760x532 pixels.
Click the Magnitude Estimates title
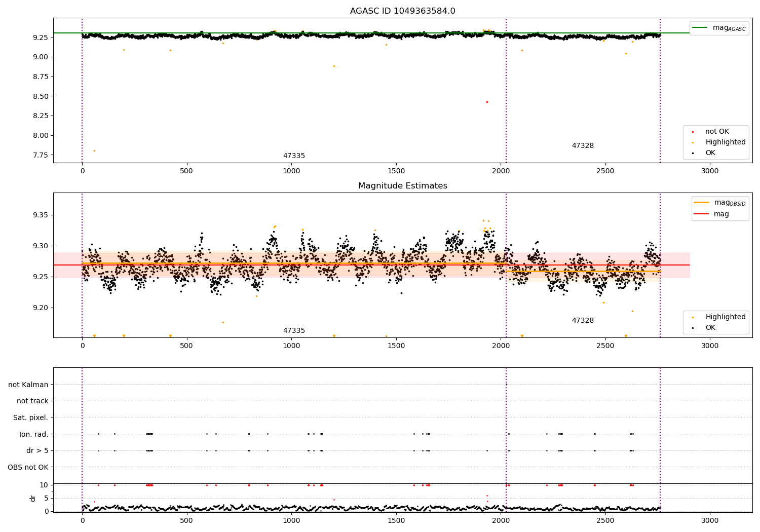tap(402, 186)
